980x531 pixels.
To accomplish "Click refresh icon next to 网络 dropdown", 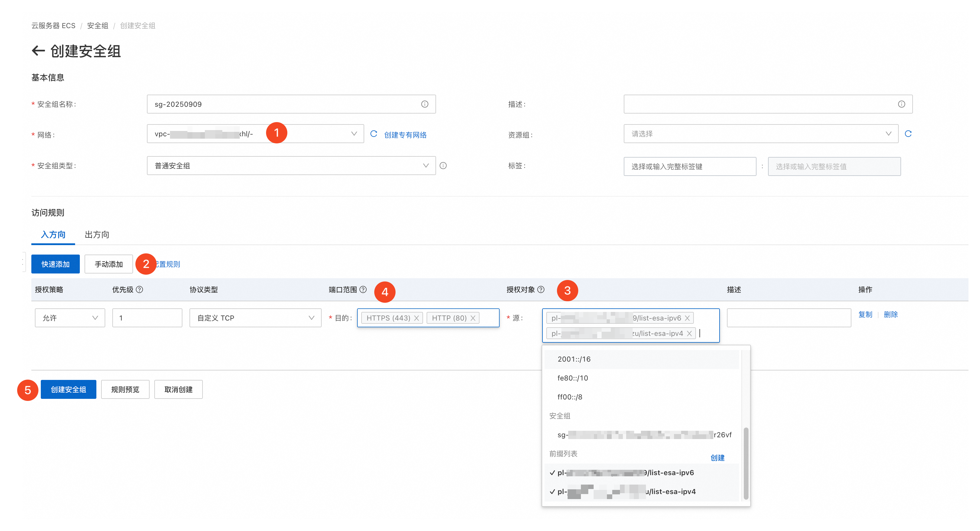I will [374, 134].
